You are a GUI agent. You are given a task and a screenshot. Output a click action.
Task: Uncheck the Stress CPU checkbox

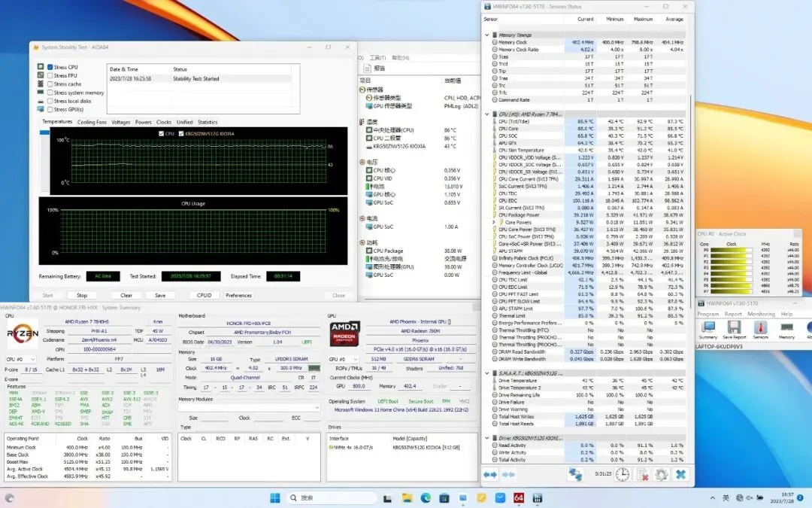pos(50,67)
